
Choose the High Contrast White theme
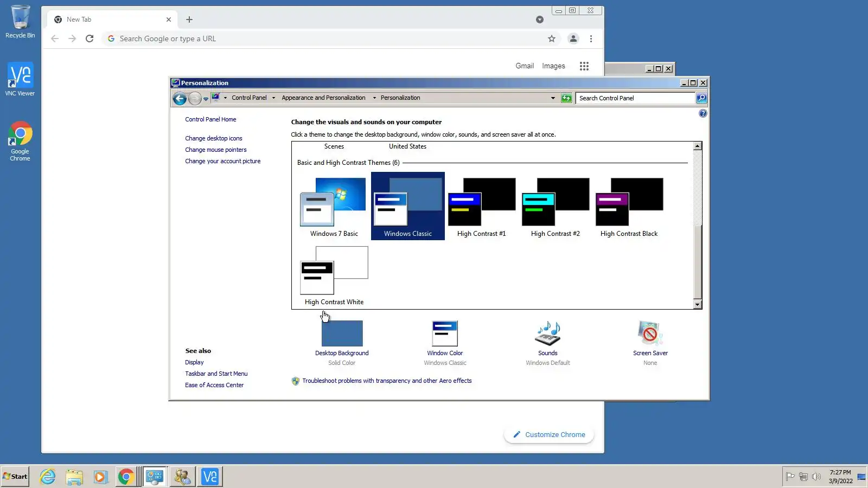pos(334,275)
